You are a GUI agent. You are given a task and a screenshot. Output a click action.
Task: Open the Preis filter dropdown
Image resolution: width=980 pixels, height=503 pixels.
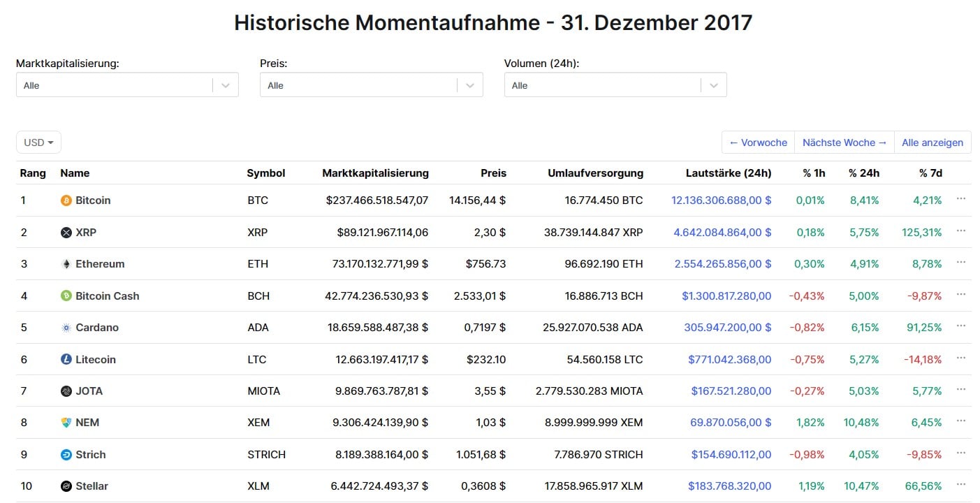(371, 85)
